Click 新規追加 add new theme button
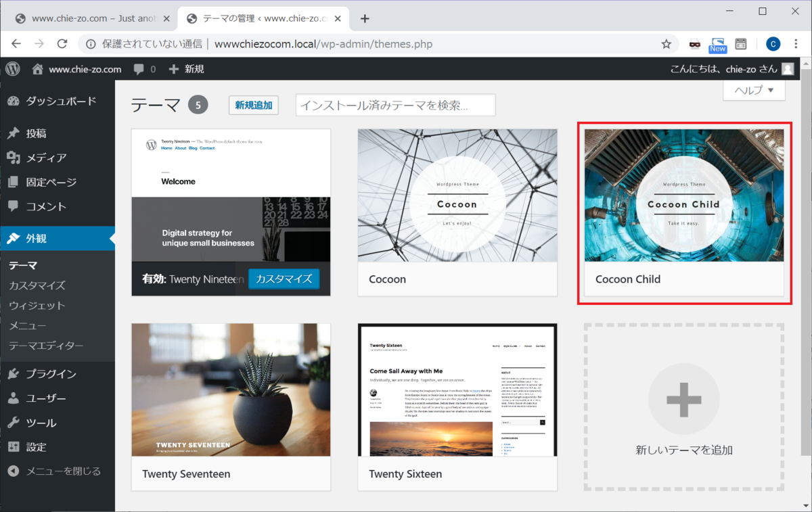 (x=254, y=105)
